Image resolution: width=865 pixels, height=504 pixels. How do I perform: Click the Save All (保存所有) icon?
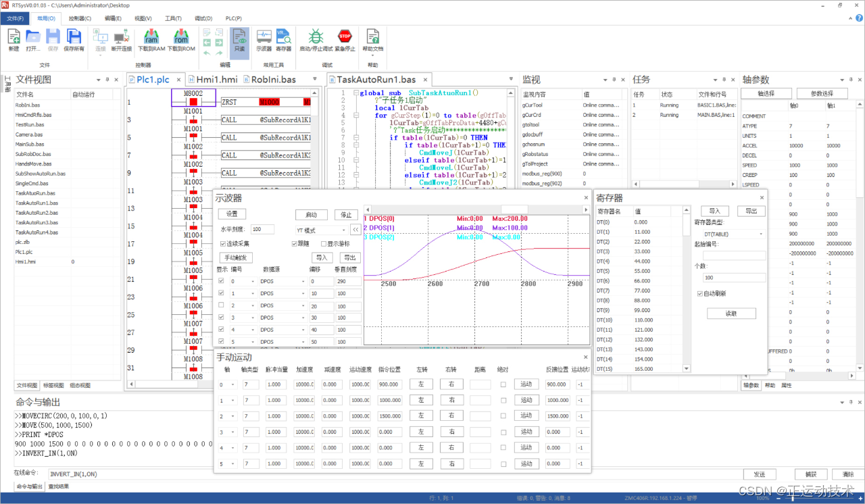[x=74, y=36]
